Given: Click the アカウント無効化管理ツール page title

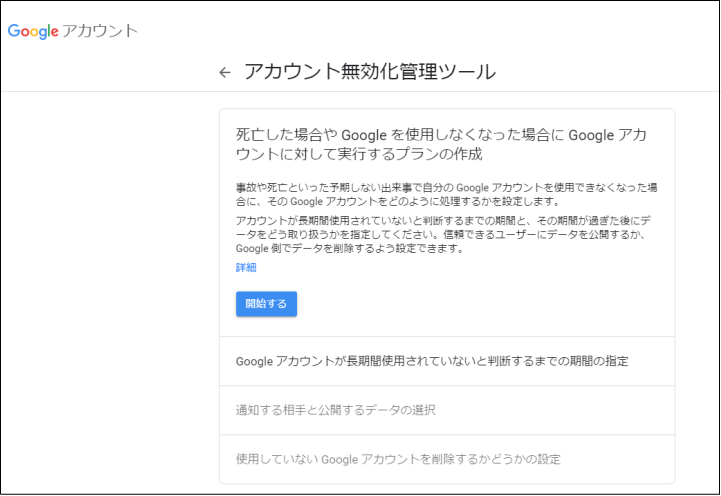Looking at the screenshot, I should [369, 72].
